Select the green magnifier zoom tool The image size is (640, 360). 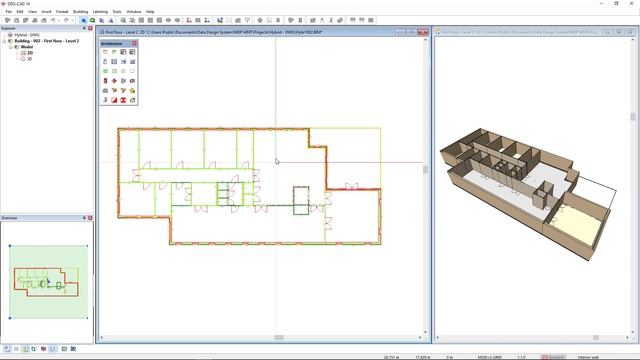[x=93, y=20]
